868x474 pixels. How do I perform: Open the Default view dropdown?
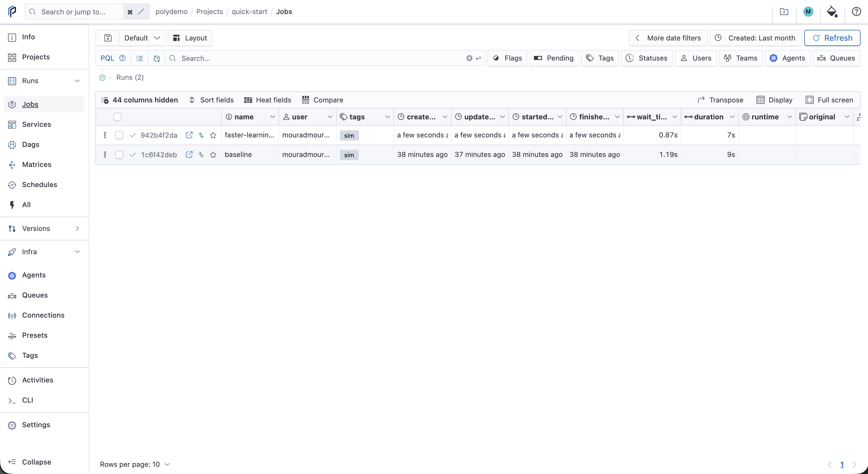(x=142, y=38)
